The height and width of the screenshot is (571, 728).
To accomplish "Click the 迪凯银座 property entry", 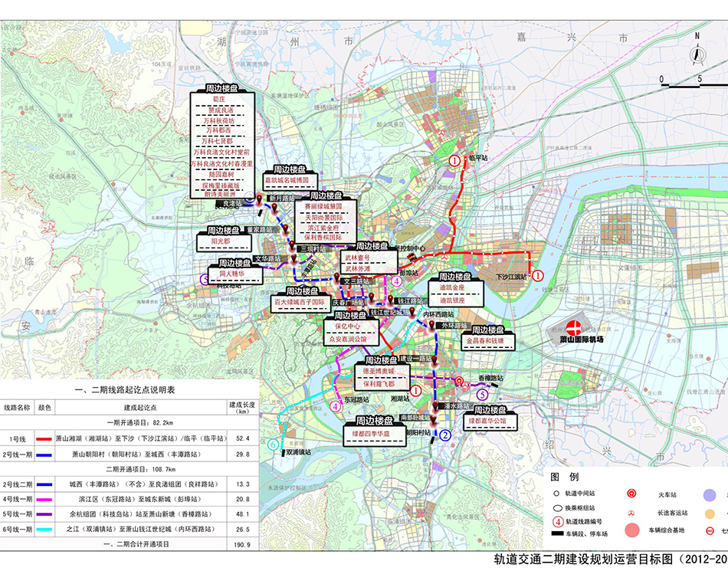I will (452, 300).
